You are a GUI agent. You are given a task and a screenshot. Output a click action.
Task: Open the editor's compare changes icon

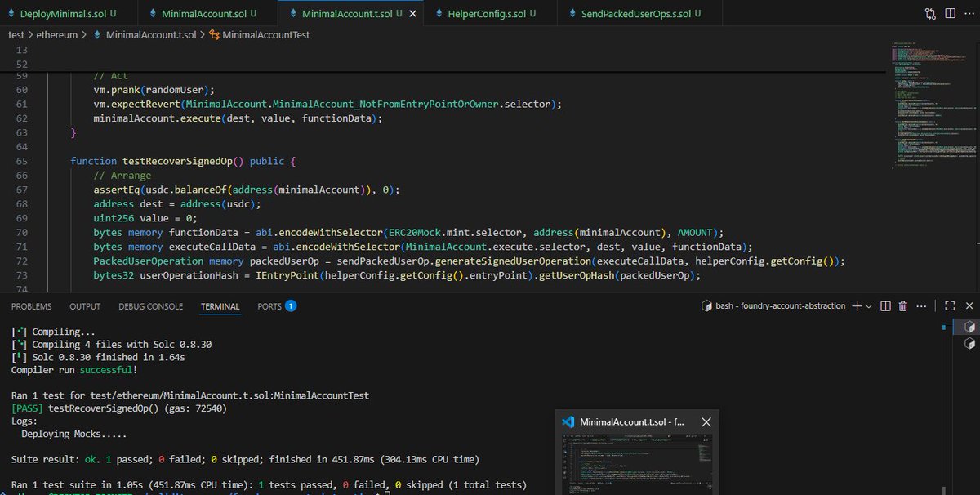[929, 13]
